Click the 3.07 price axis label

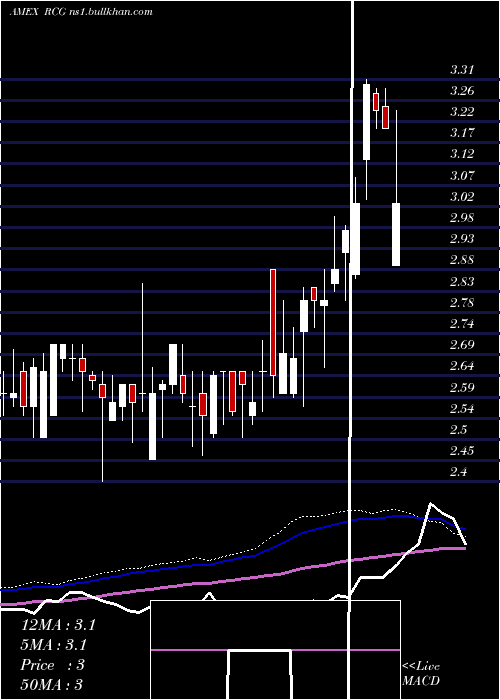tap(462, 176)
